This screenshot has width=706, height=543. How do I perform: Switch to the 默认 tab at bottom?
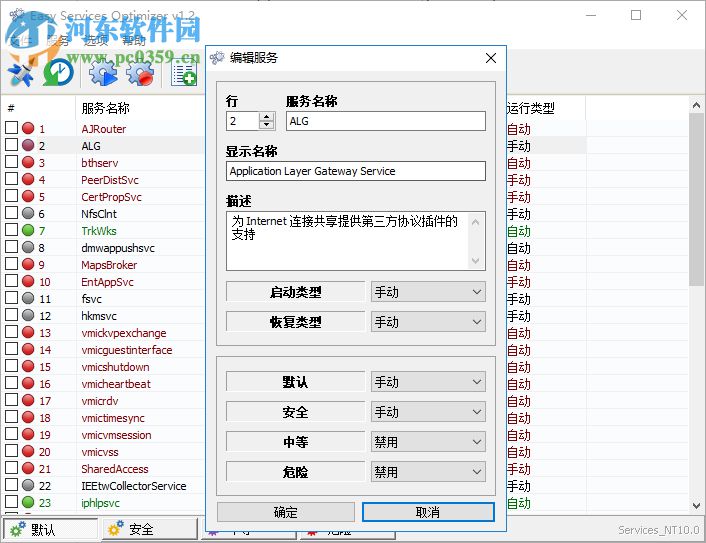(50, 529)
